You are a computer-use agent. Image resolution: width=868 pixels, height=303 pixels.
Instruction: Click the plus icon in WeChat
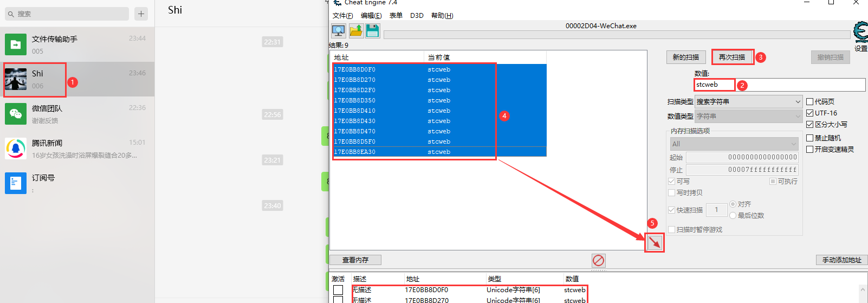click(x=141, y=14)
